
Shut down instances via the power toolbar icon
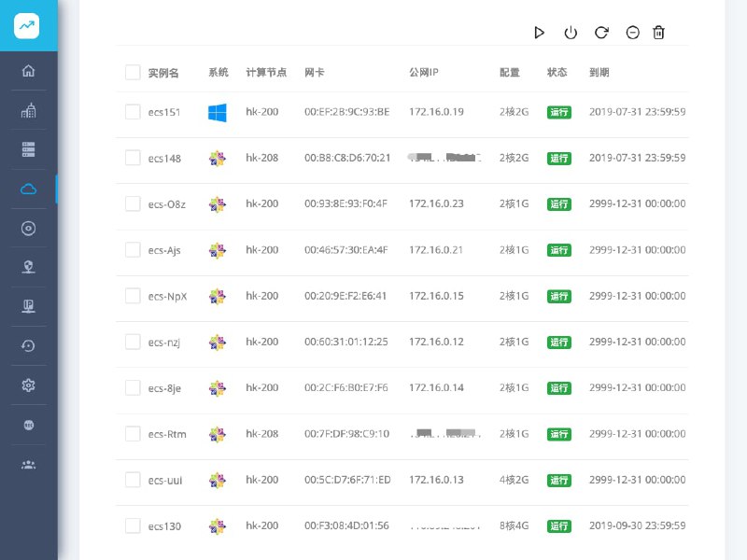571,33
